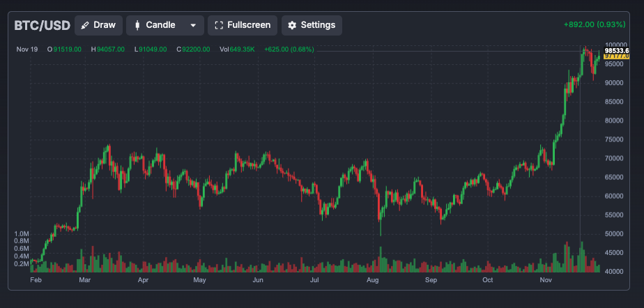Click the Nov 19 date in legend
The height and width of the screenshot is (308, 644).
pos(26,49)
